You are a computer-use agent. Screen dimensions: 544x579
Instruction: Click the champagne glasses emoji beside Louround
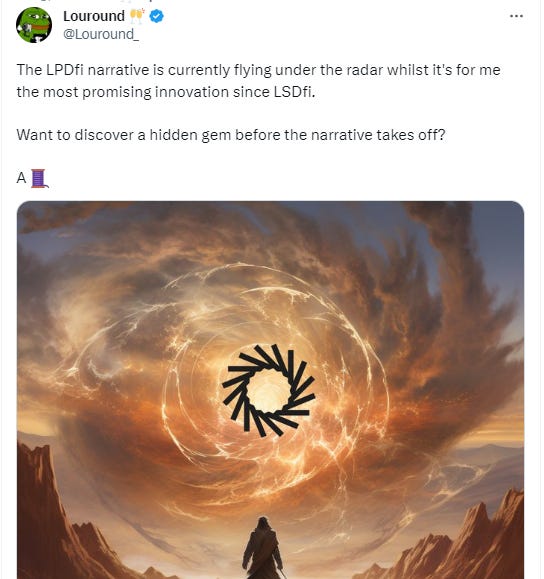[136, 16]
